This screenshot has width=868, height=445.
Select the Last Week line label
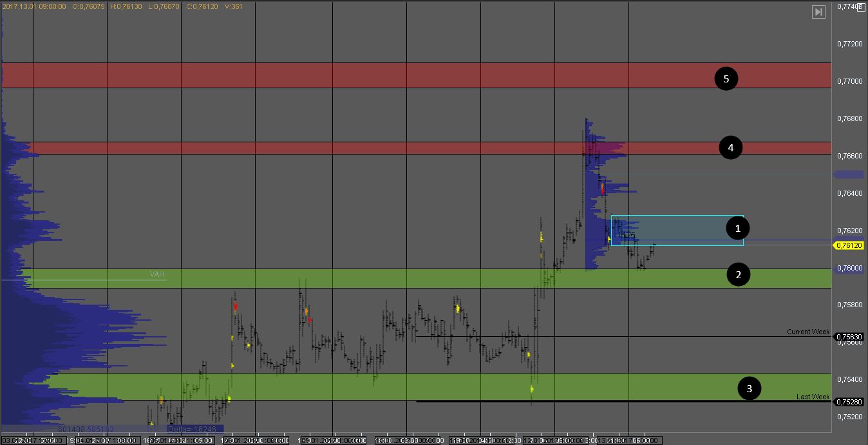coord(813,397)
